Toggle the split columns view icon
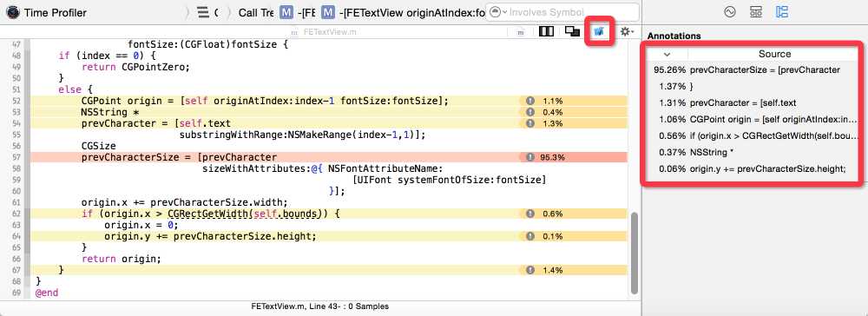 pos(546,31)
